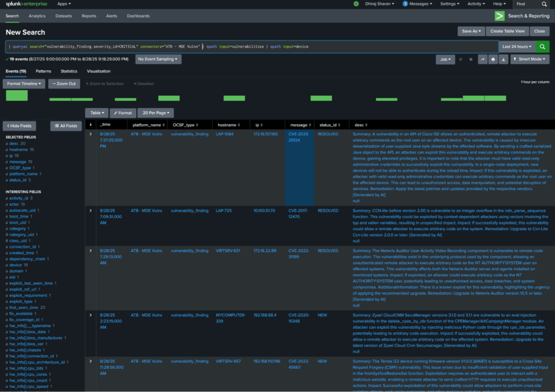Click the Close button
This screenshot has height=392, width=555.
[x=539, y=31]
